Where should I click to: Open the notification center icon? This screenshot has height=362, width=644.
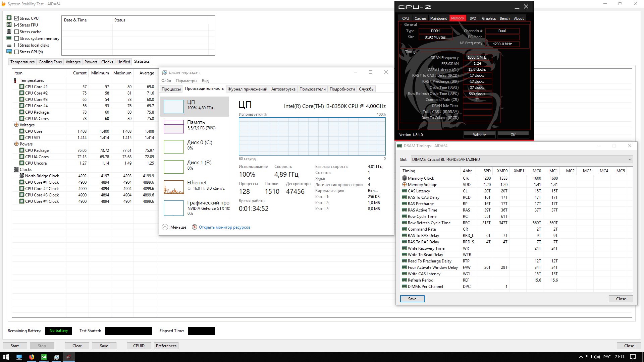[x=633, y=357]
